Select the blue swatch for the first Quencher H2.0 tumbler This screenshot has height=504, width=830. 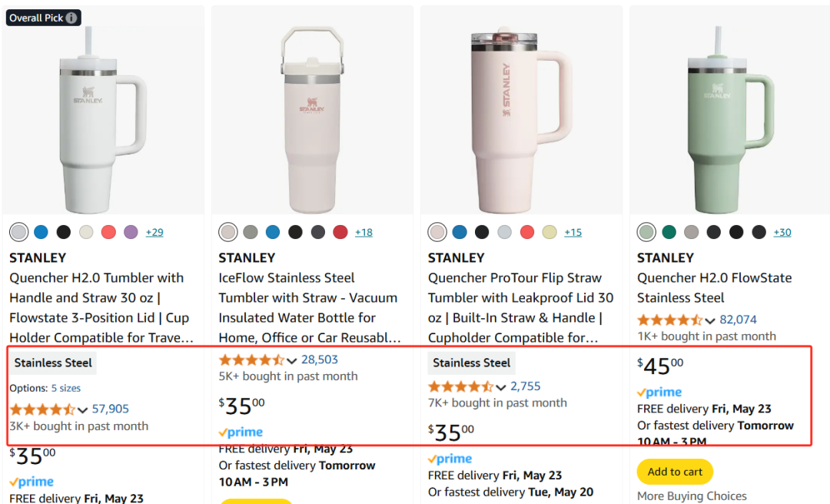(x=41, y=232)
